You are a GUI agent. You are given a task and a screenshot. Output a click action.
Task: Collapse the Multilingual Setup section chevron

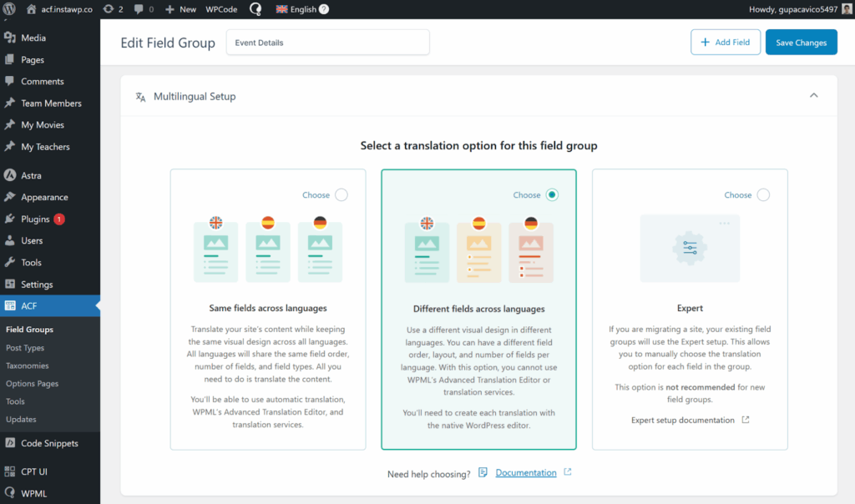pos(813,95)
